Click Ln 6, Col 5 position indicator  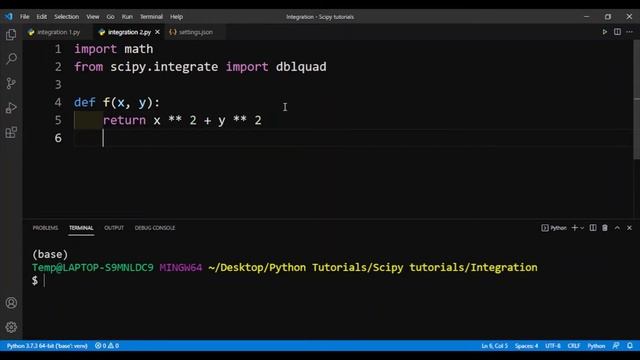coord(494,346)
